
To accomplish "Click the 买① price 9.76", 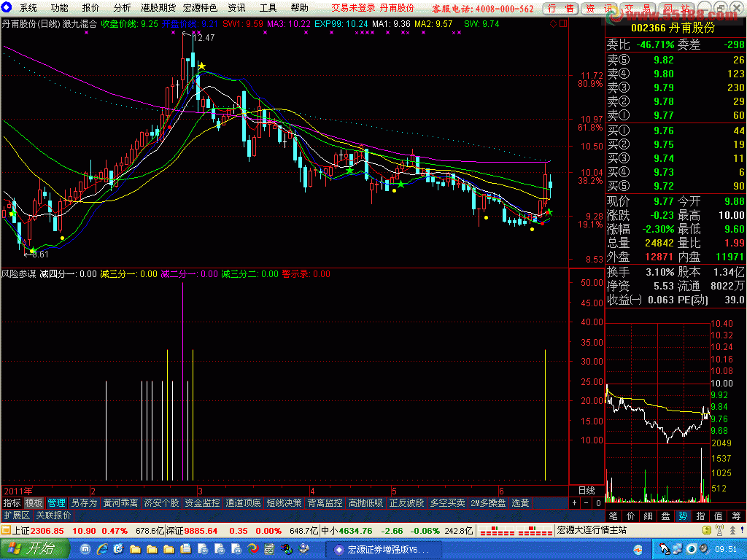I will pyautogui.click(x=664, y=131).
